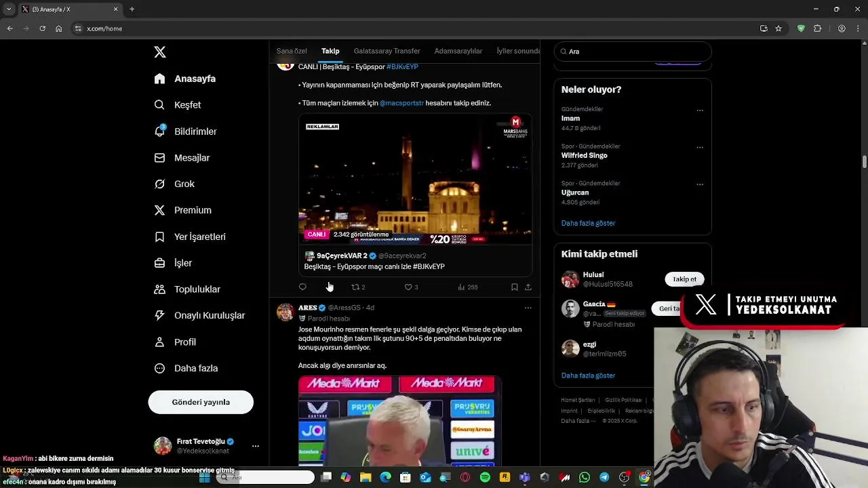Open Bildirimler notifications with bell icon
Screen dimensions: 868x488
click(186, 131)
